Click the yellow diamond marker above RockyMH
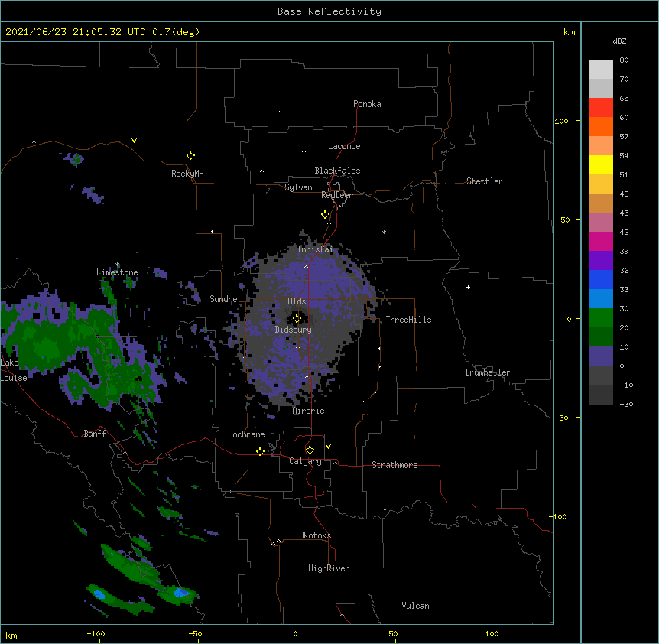The image size is (659, 644). pos(190,156)
